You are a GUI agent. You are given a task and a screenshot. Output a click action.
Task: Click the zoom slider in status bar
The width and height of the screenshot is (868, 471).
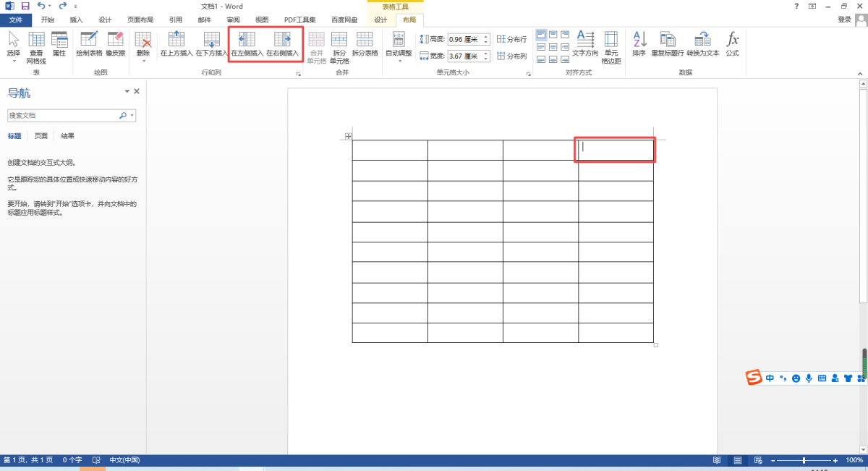804,460
